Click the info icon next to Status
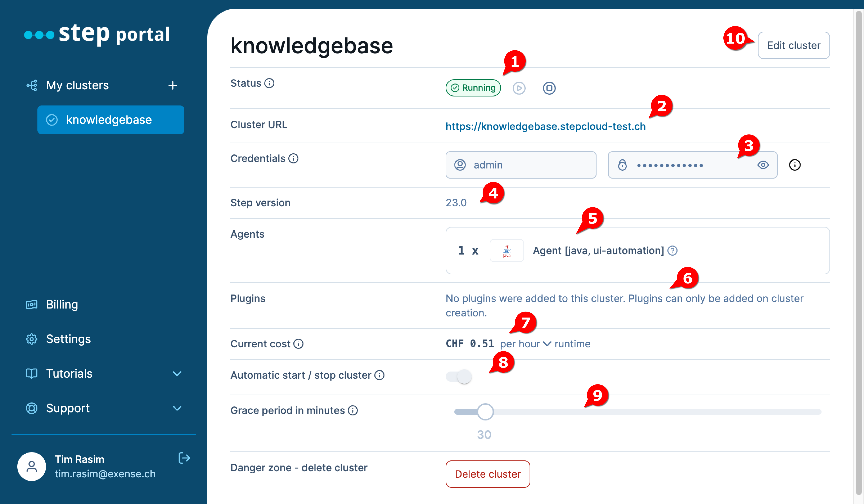 (x=269, y=83)
